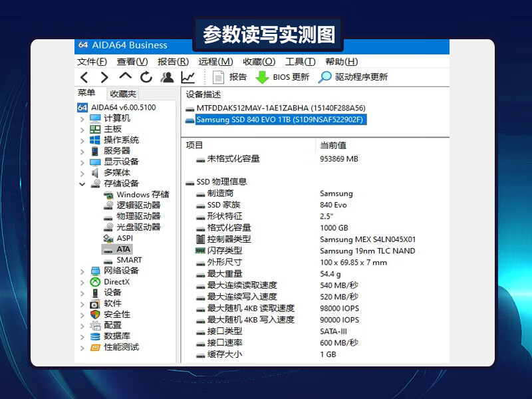Click the 主板 motherboard icon
Screen dimensions: 532x399
[95, 129]
